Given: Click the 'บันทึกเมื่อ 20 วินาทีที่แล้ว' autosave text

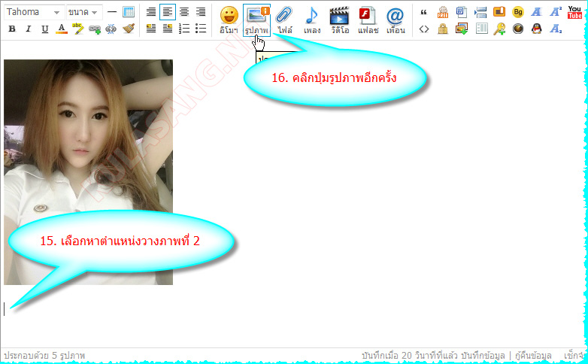Looking at the screenshot, I should (x=411, y=356).
